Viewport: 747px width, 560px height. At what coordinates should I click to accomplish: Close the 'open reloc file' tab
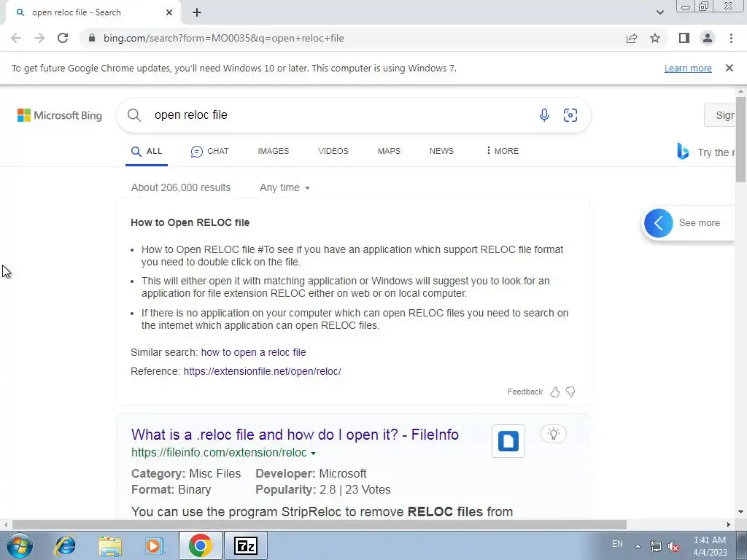169,12
